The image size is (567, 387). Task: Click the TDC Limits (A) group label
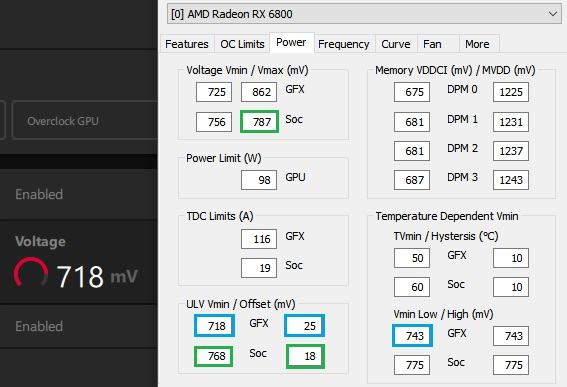point(220,216)
